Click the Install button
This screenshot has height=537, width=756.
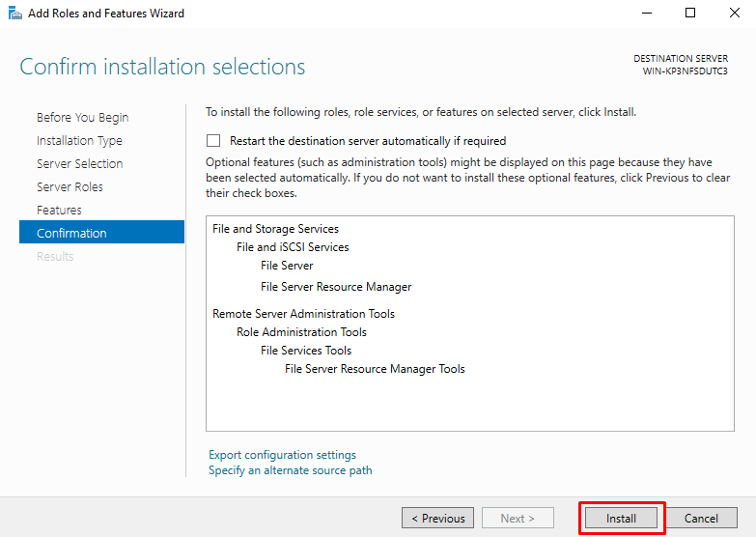621,519
